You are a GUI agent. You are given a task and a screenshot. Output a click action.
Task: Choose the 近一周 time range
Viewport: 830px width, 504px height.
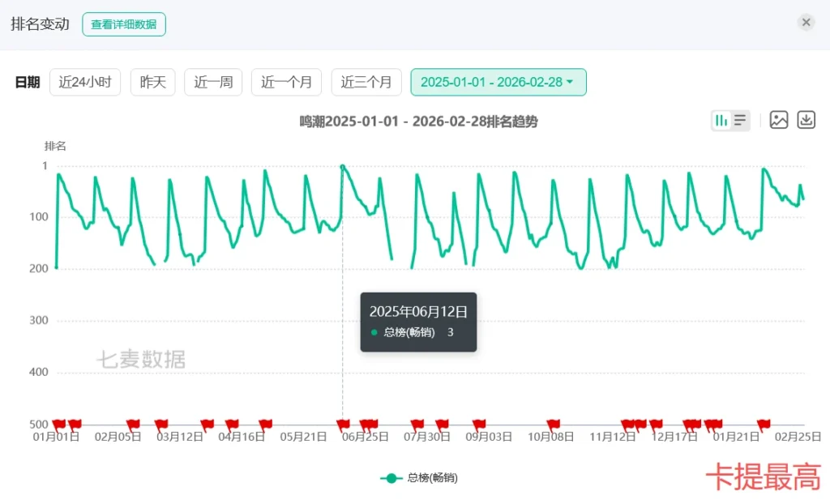[213, 82]
